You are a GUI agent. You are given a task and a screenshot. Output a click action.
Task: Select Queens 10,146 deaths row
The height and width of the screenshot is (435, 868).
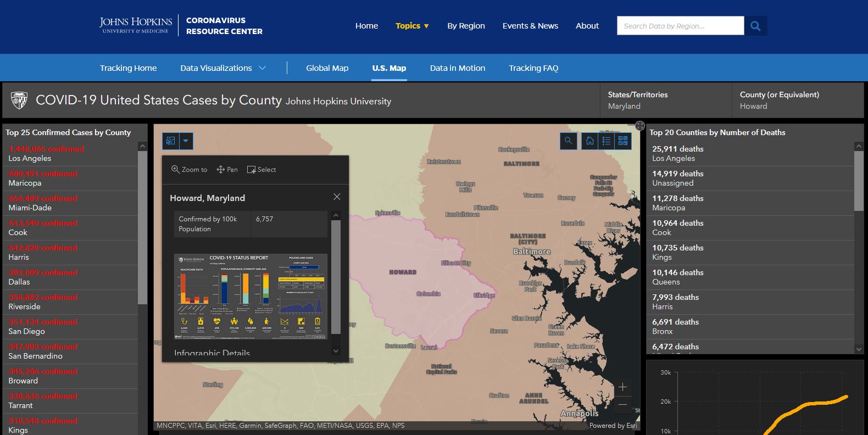point(750,277)
